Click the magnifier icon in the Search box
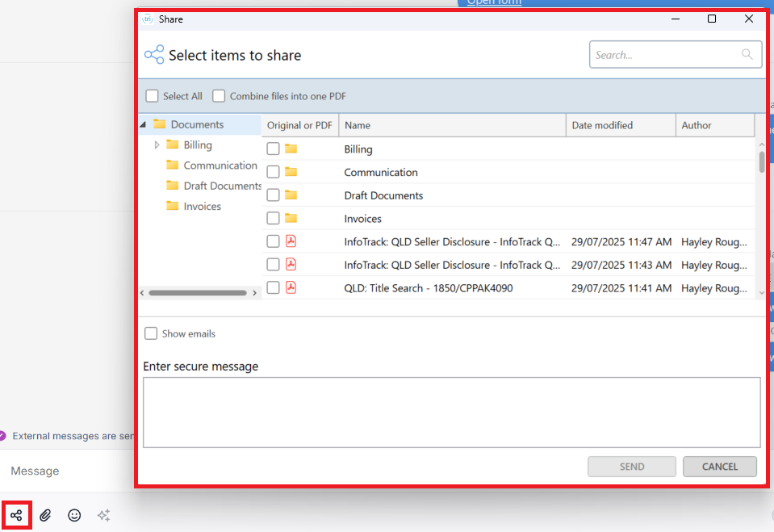The width and height of the screenshot is (774, 532). 747,54
